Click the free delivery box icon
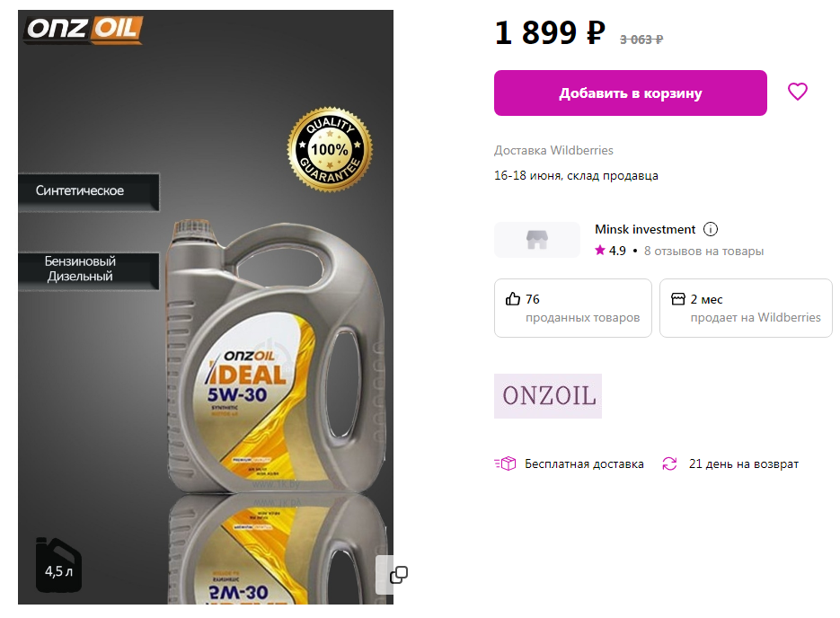The height and width of the screenshot is (618, 840). coord(505,463)
